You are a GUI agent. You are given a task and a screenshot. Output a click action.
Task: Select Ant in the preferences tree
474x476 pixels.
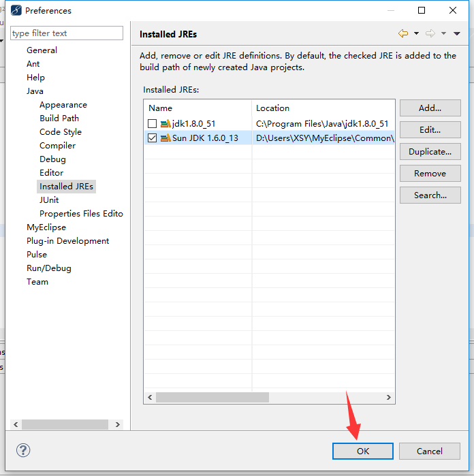click(x=33, y=64)
